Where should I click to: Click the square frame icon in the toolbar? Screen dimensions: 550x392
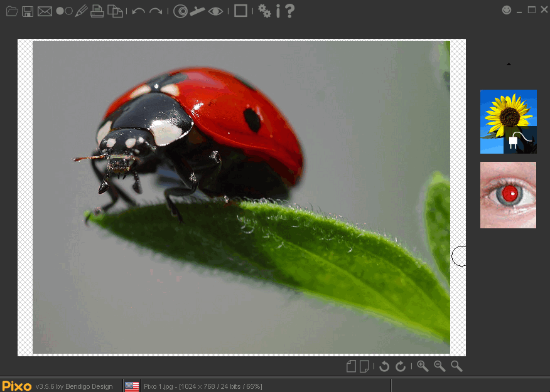pyautogui.click(x=240, y=11)
